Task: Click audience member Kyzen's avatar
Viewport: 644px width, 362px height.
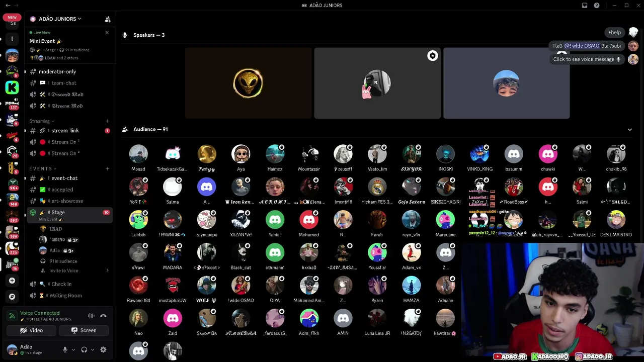Action: click(377, 286)
